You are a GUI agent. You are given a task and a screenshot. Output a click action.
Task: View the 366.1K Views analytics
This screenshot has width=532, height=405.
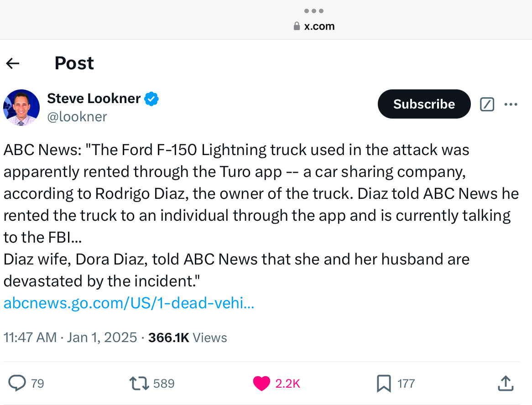(x=188, y=337)
